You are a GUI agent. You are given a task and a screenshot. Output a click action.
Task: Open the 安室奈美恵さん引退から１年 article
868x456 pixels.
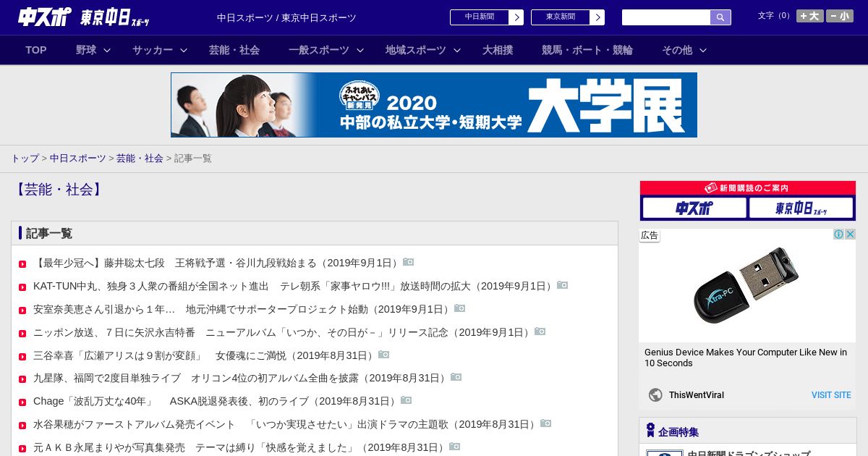(x=243, y=310)
